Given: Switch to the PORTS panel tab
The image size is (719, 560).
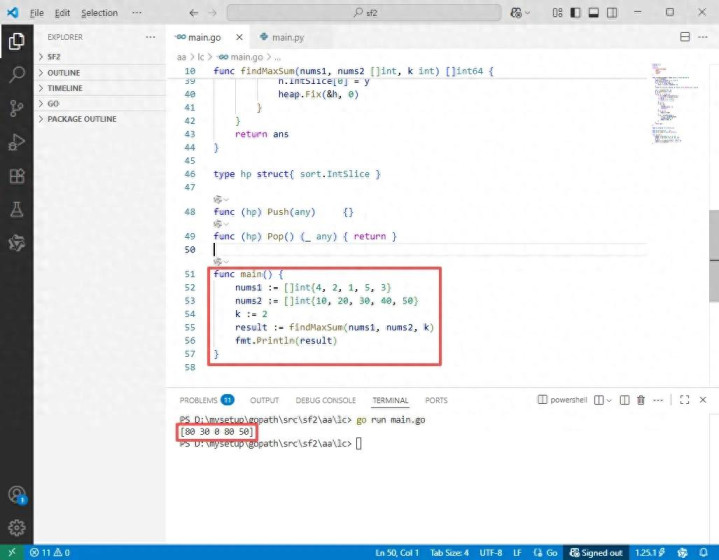Looking at the screenshot, I should [x=436, y=400].
